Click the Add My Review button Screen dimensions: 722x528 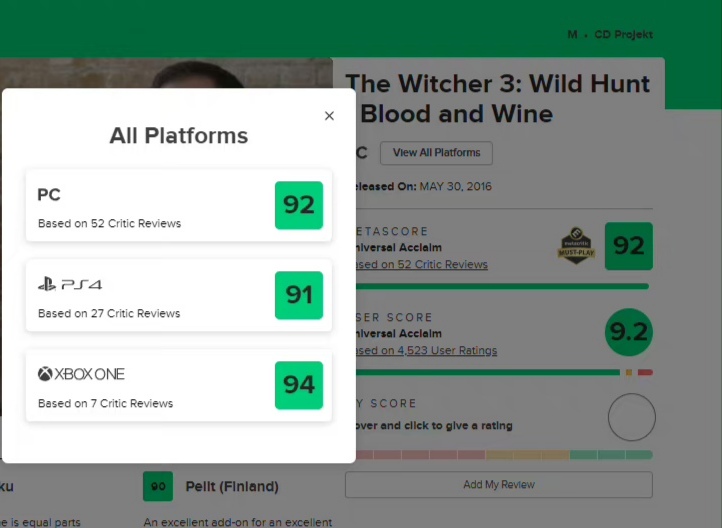click(499, 484)
